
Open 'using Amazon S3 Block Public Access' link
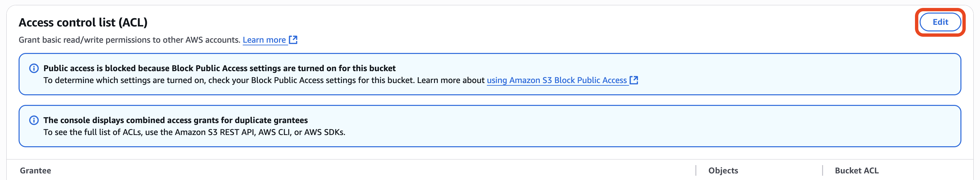click(557, 80)
